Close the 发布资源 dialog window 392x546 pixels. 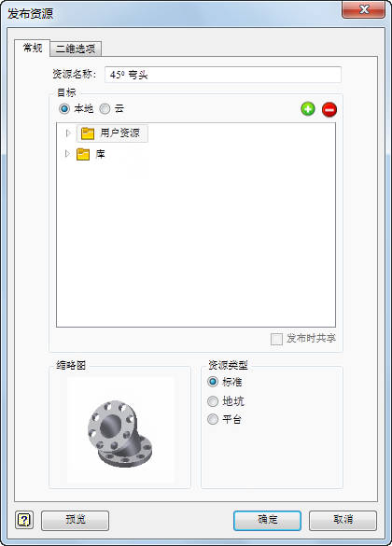(363, 9)
